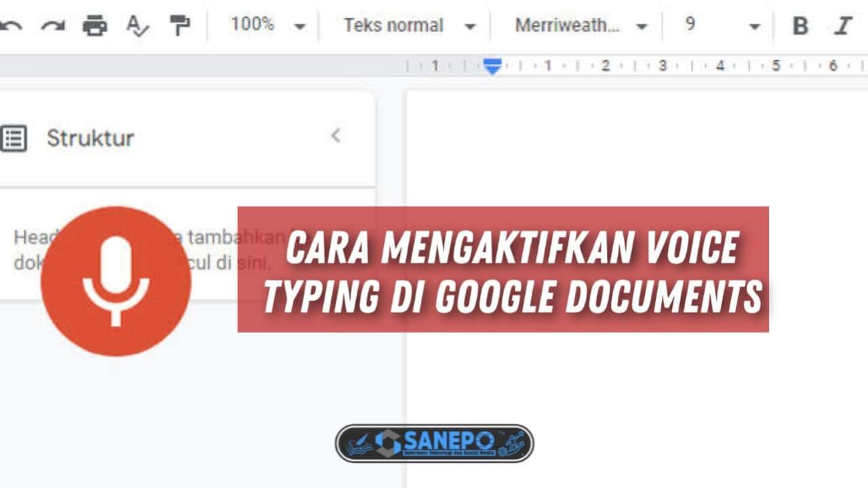
Task: Collapse the Struktur outline panel chevron
Action: [336, 136]
